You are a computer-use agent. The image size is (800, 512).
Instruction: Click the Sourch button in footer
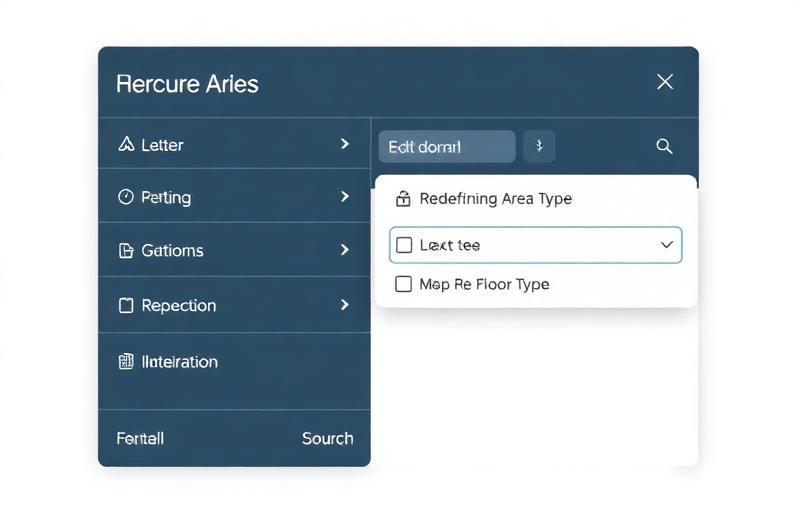coord(327,438)
